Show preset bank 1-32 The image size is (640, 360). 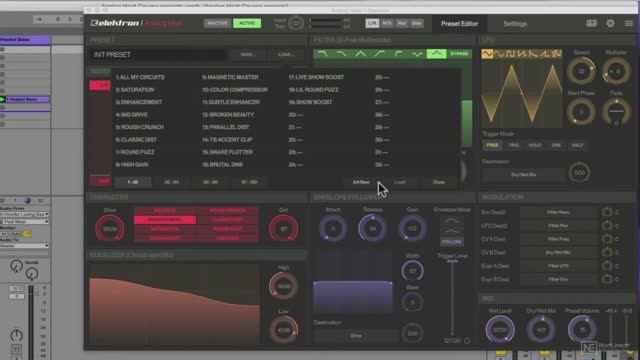133,182
